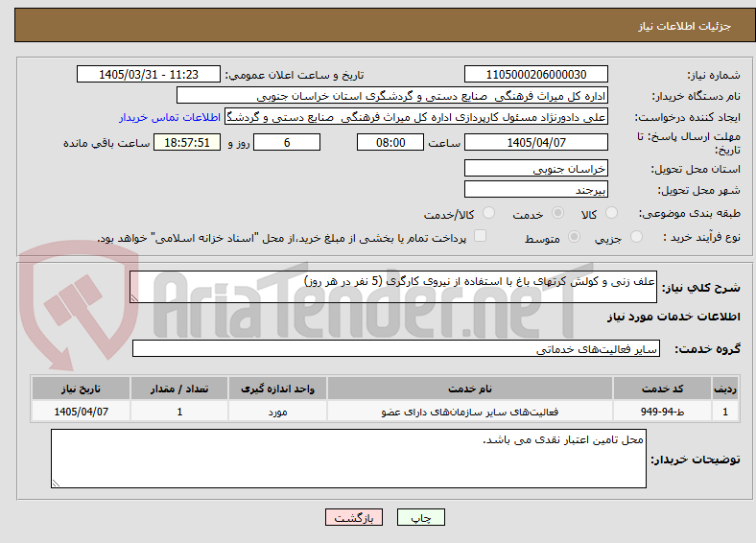Click service code cell ط-94-949

pos(663,412)
